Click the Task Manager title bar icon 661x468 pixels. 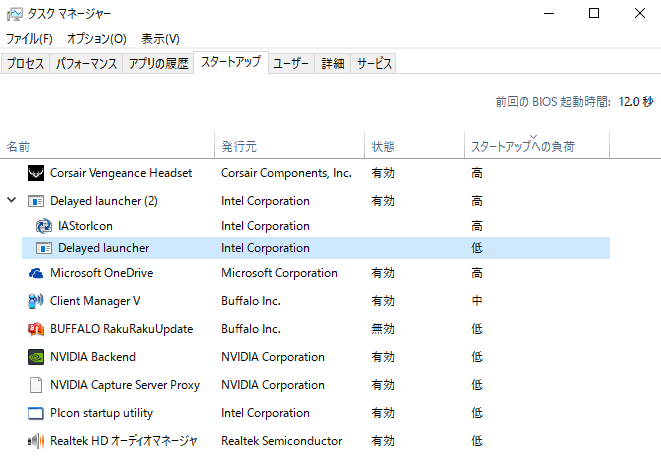pyautogui.click(x=15, y=14)
